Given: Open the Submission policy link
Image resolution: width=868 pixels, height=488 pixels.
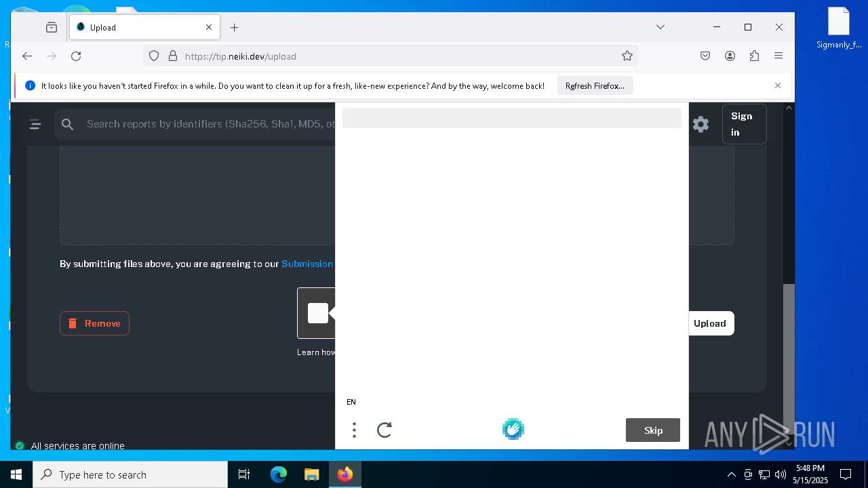Looking at the screenshot, I should click(307, 264).
